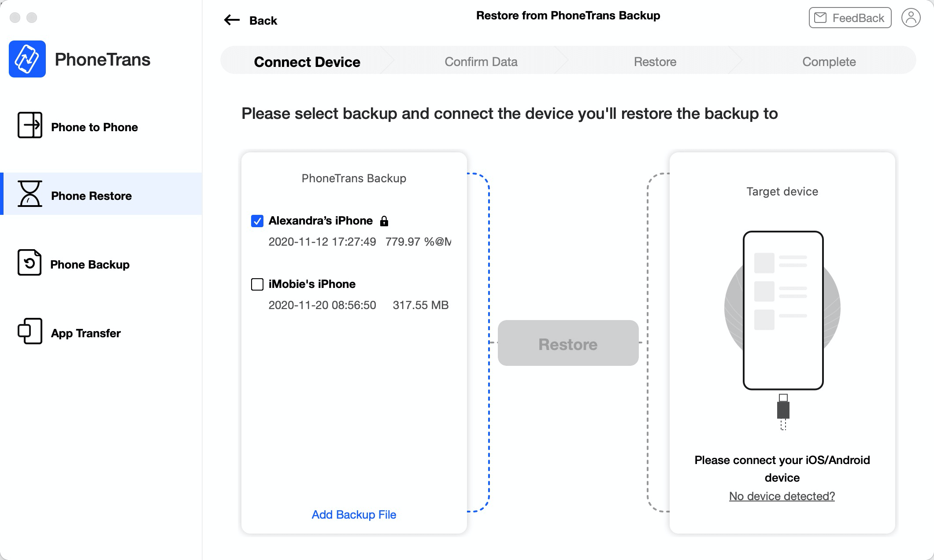Open the user account profile icon
Image resolution: width=934 pixels, height=560 pixels.
[911, 18]
